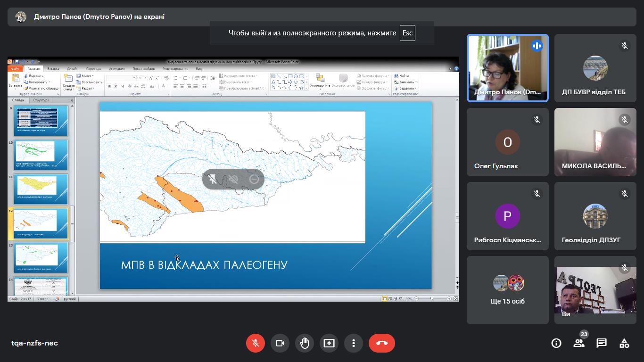Toggle the microphone mute button in the call bar
Screen dimensions: 644x362
tap(256, 343)
